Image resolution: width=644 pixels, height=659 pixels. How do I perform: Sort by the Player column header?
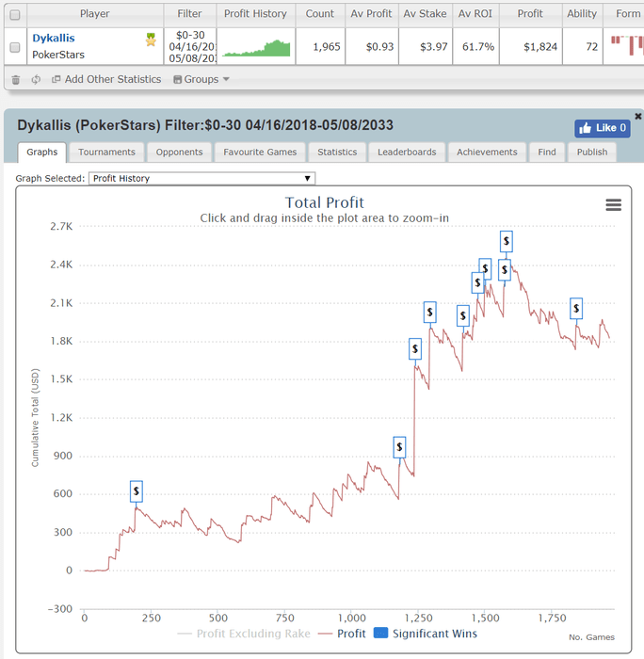point(95,14)
